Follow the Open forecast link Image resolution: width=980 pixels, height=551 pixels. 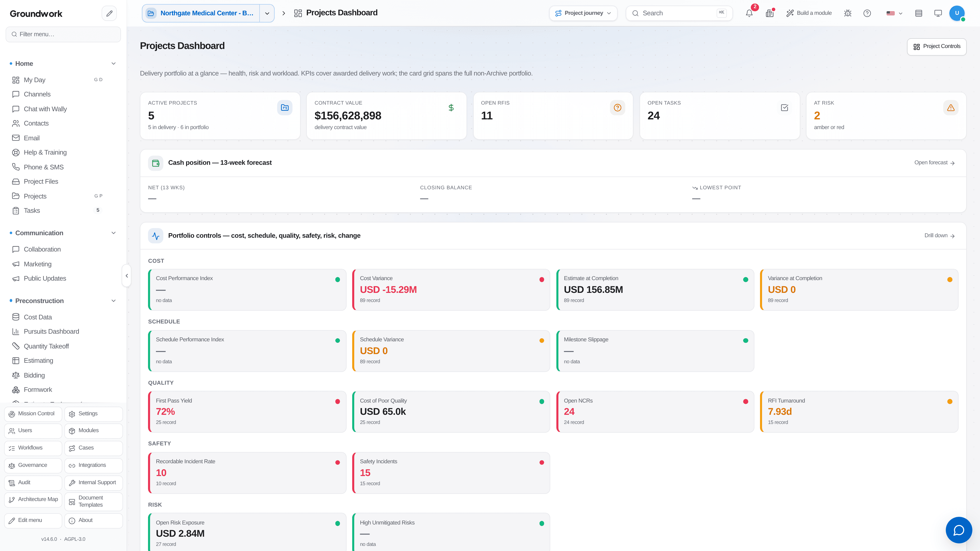pos(934,163)
